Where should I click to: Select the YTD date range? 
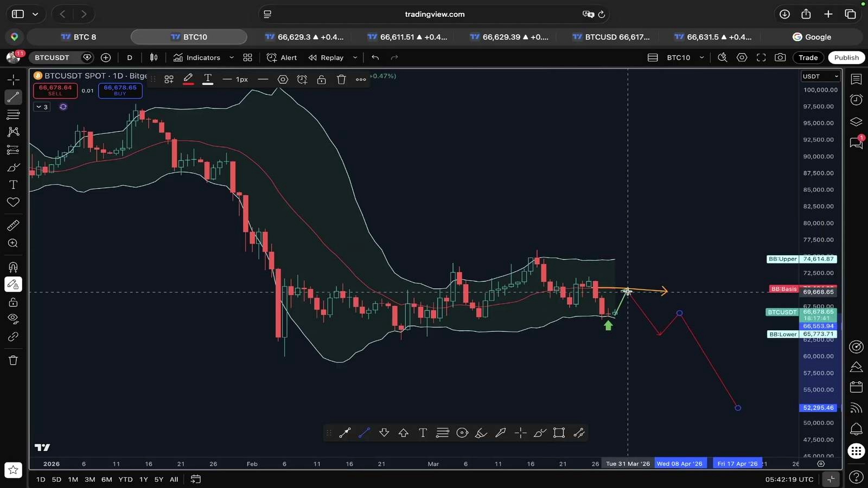point(125,479)
